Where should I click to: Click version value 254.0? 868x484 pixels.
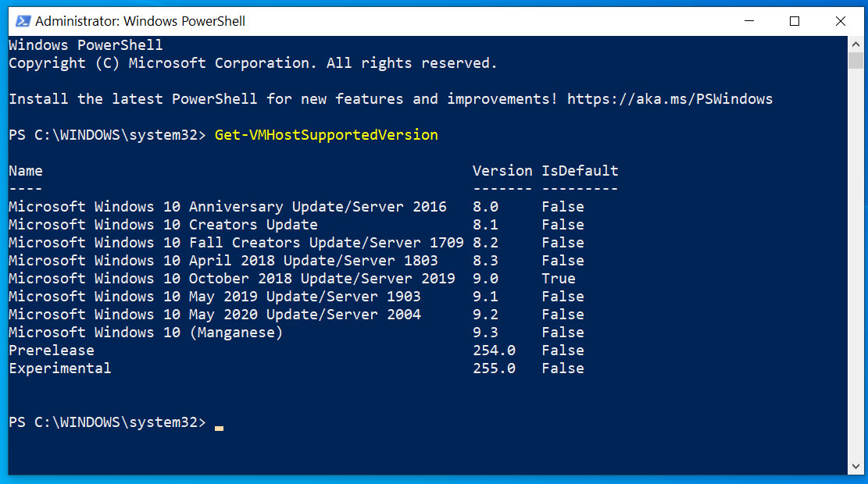pos(495,351)
